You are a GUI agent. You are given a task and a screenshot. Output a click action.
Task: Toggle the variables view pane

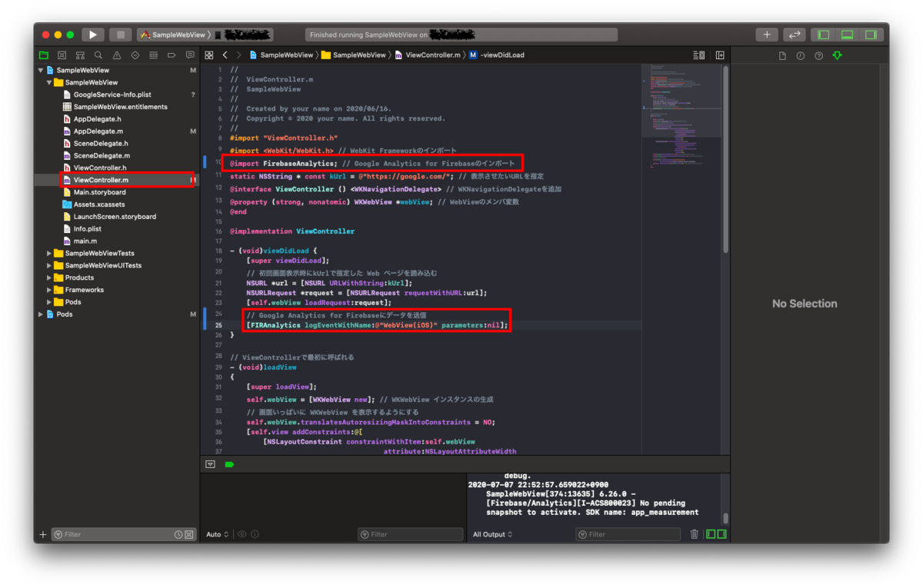[711, 534]
